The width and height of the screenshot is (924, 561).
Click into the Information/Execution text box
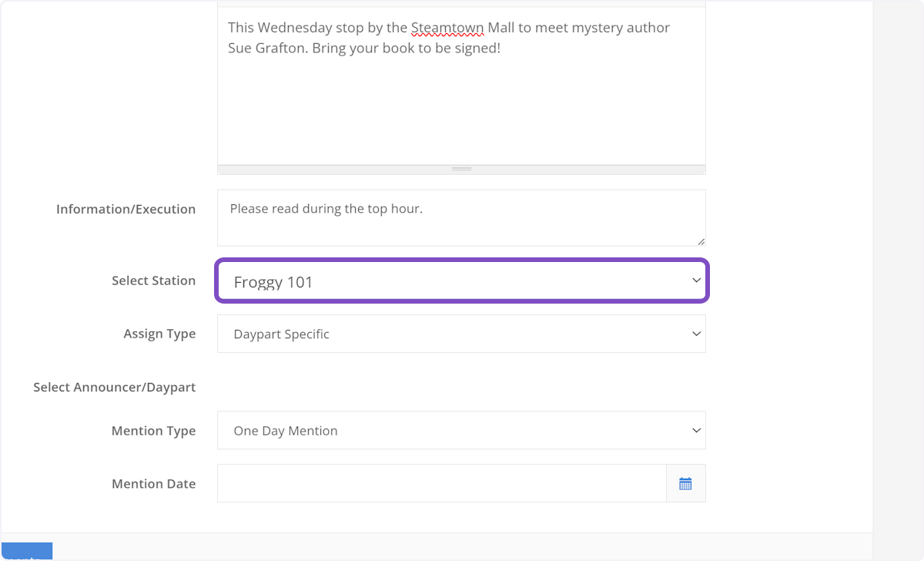(x=460, y=218)
